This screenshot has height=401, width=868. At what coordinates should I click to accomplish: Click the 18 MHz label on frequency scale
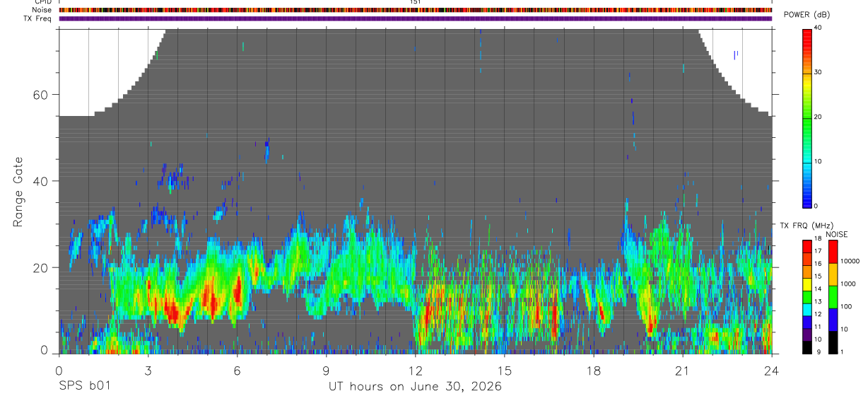(x=818, y=239)
